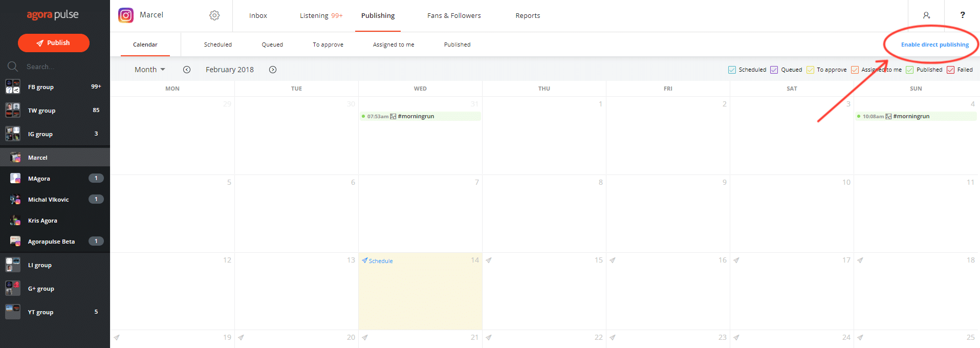Toggle the Failed filter checkbox
This screenshot has height=348, width=980.
point(950,70)
